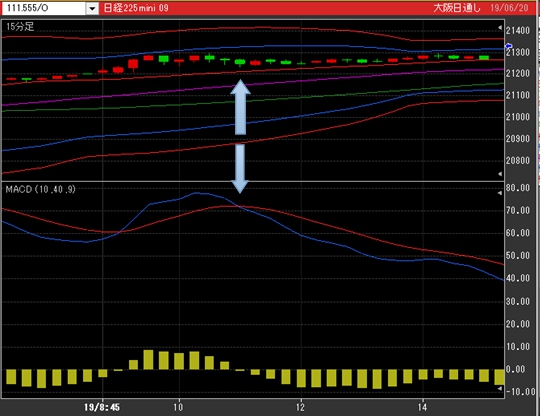Click the 15分足 timeframe label

pos(20,27)
